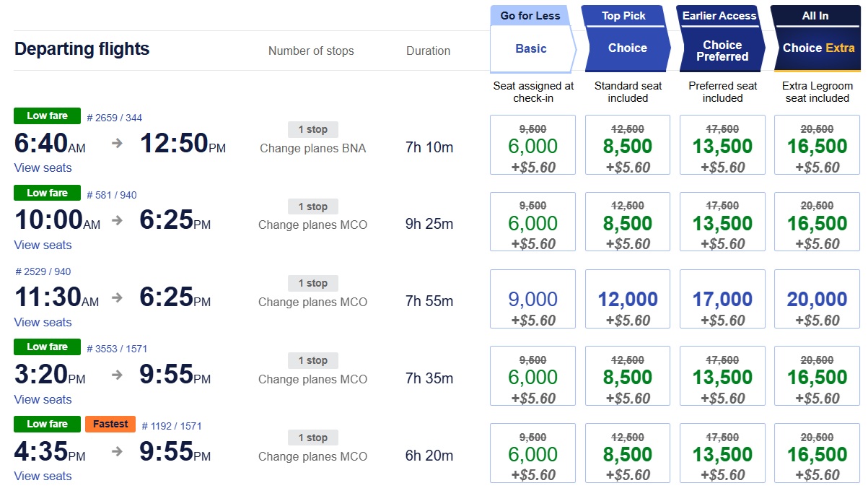This screenshot has width=868, height=496.
Task: Click the Low fare badge on the 10:00 AM flight
Action: pos(46,193)
